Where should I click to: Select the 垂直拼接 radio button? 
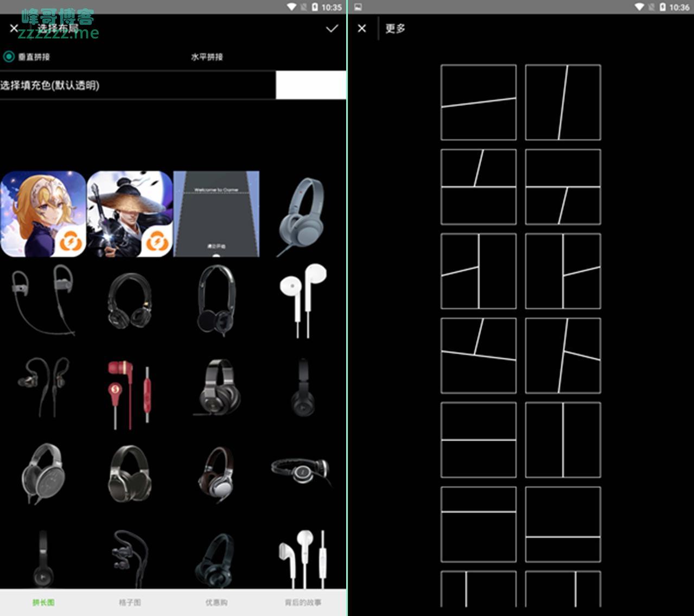pyautogui.click(x=9, y=56)
